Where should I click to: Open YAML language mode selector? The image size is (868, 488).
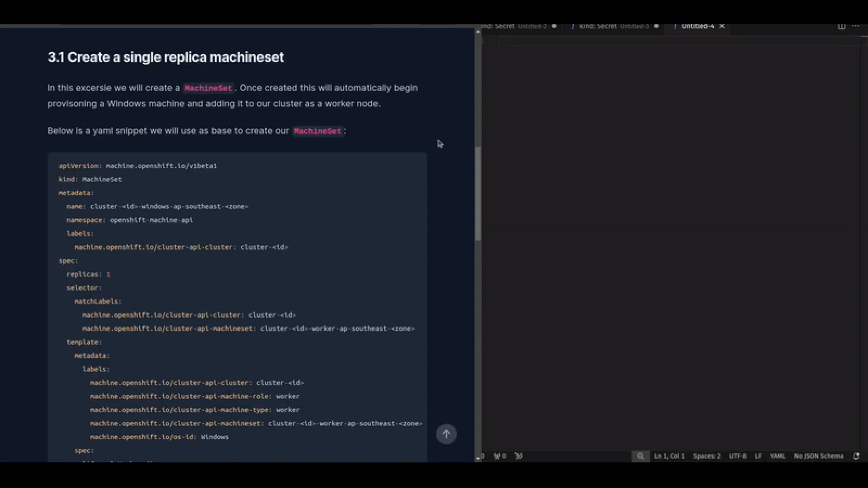(777, 456)
